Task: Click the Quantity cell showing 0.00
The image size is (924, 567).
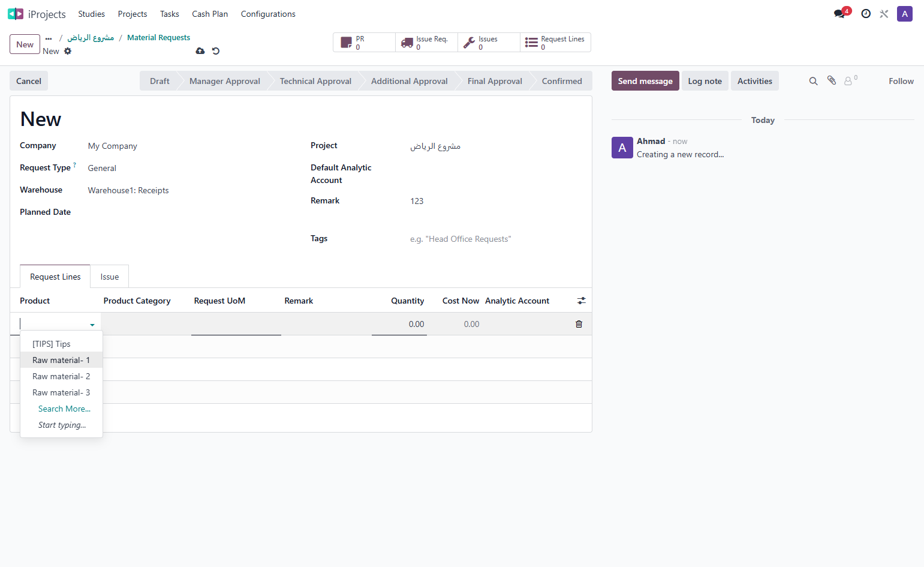Action: click(x=399, y=324)
